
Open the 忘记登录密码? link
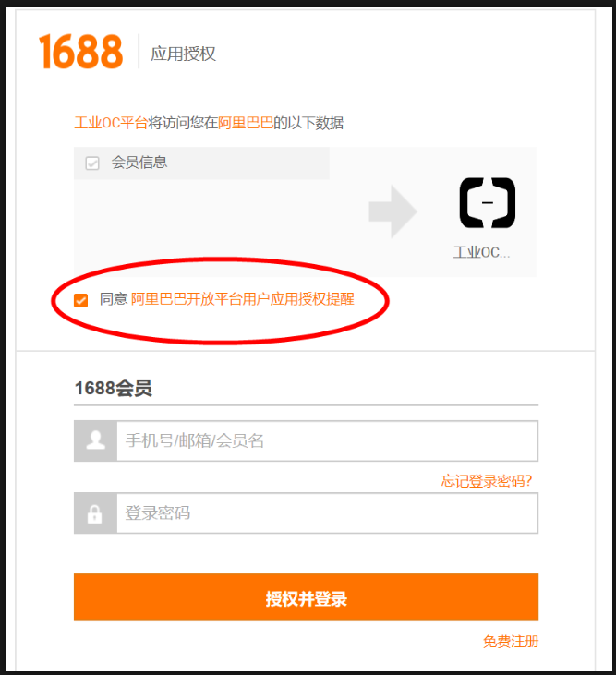click(x=487, y=480)
